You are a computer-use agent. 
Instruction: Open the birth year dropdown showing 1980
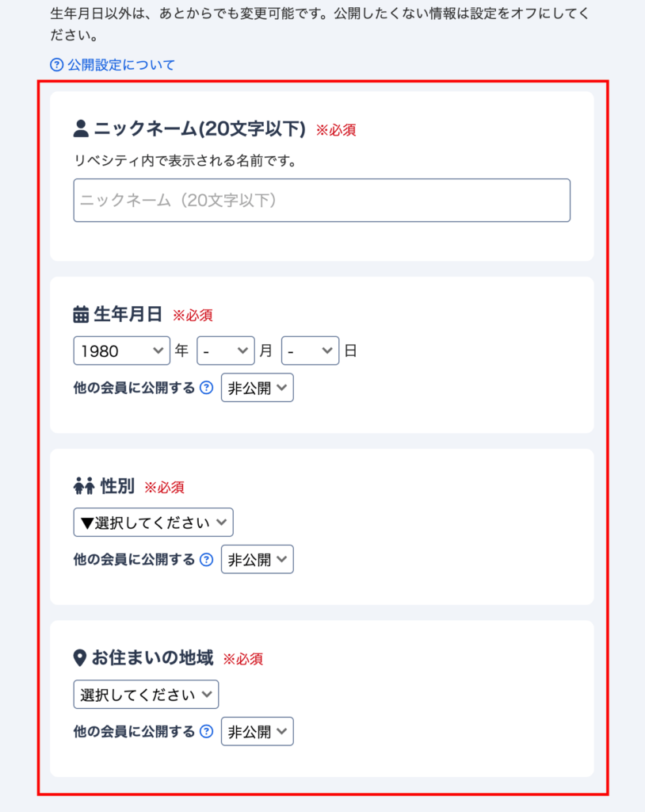121,350
